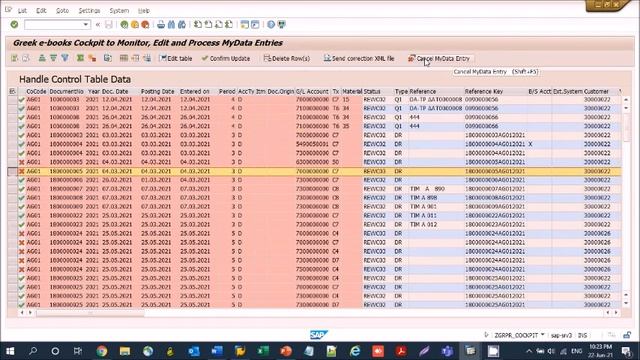The width and height of the screenshot is (640, 360).
Task: Click the Customize Local Layout monitor icon
Action: [x=282, y=24]
